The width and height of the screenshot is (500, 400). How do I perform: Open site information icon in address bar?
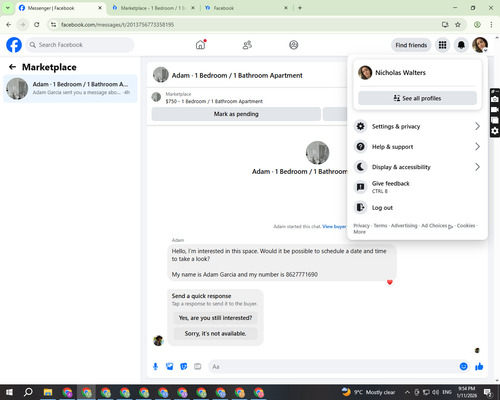(53, 25)
